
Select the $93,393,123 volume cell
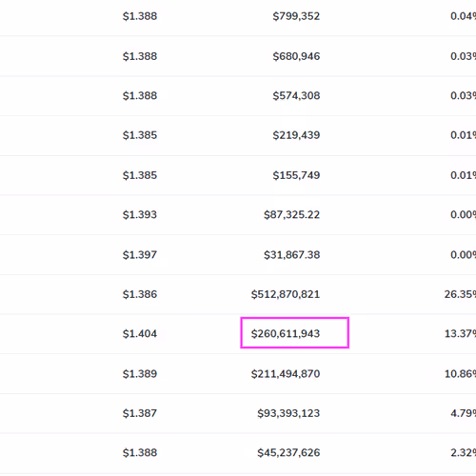click(288, 413)
